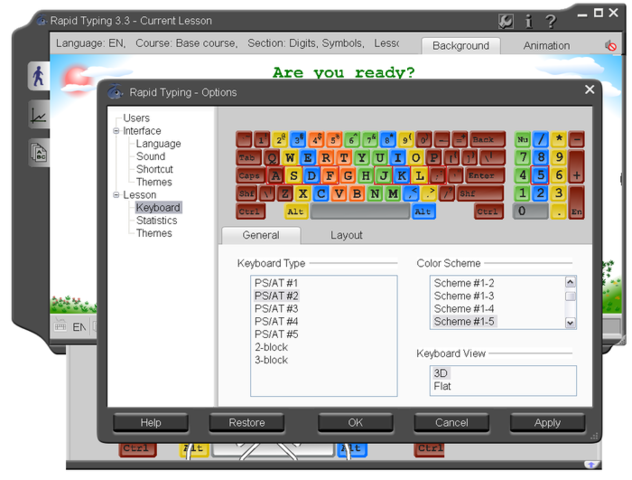Image resolution: width=632 pixels, height=480 pixels.
Task: Select Scheme #1-4 color scheme
Action: [x=464, y=309]
